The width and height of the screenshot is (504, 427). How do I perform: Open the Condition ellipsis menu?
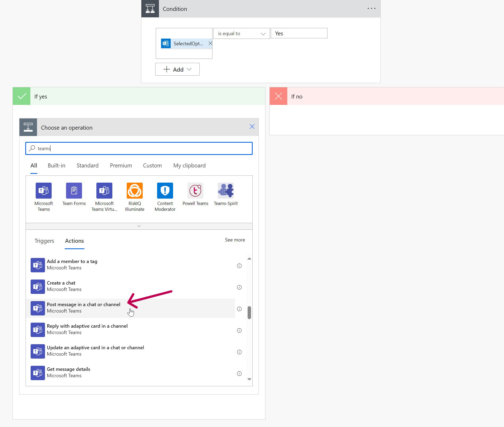[371, 9]
